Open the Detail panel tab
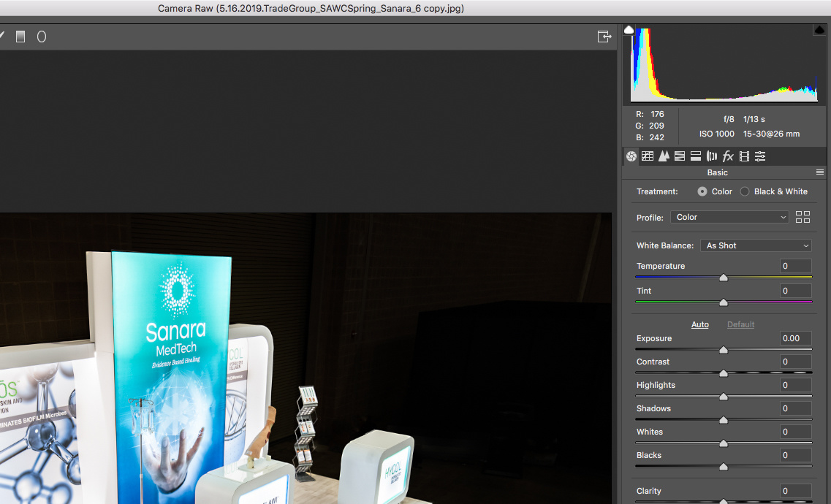Image resolution: width=831 pixels, height=504 pixels. (x=664, y=156)
